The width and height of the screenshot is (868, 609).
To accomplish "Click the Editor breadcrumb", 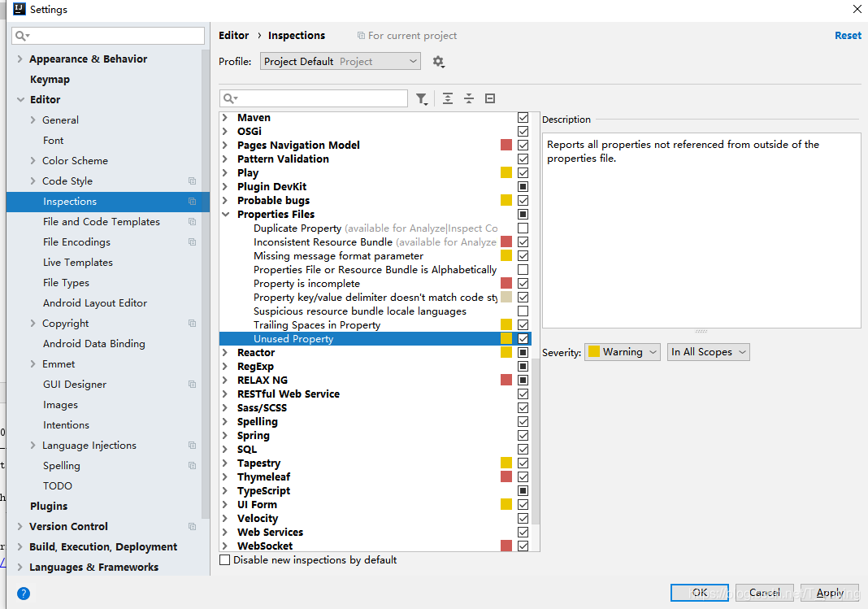I will [233, 36].
